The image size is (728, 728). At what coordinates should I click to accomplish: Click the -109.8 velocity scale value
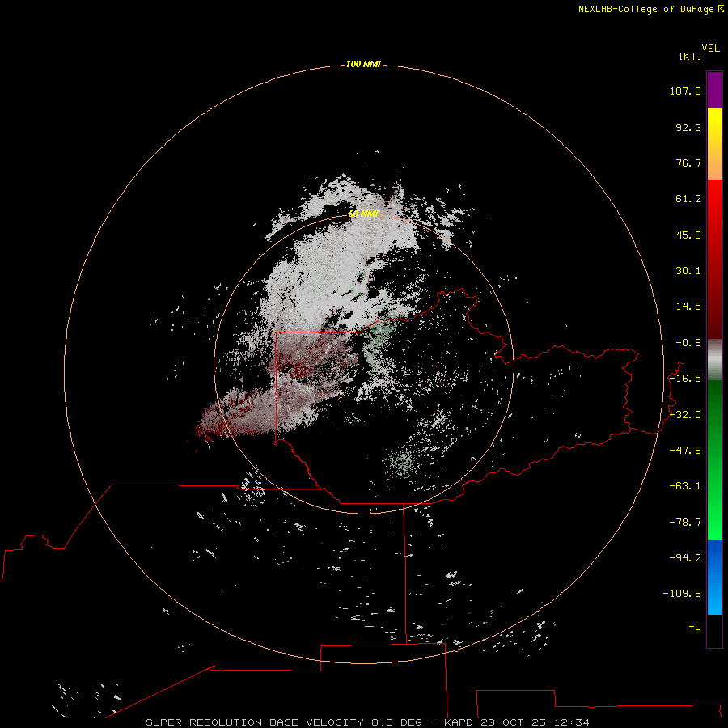[x=682, y=594]
